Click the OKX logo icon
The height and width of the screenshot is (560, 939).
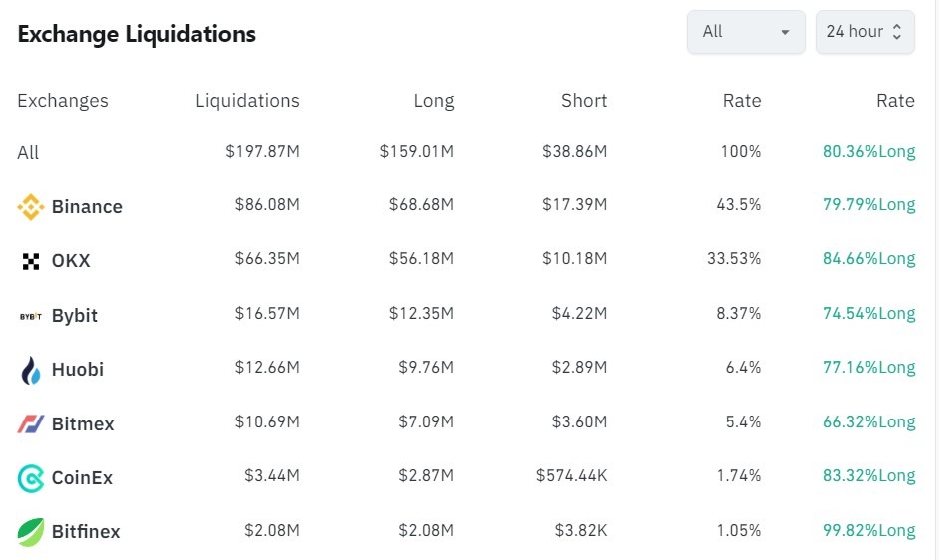click(31, 261)
